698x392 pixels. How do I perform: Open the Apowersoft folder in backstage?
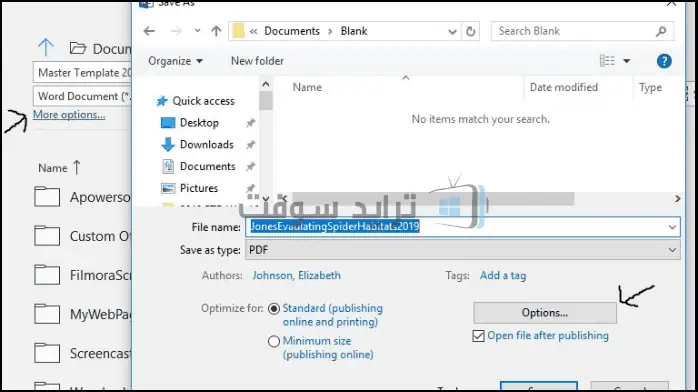point(83,197)
